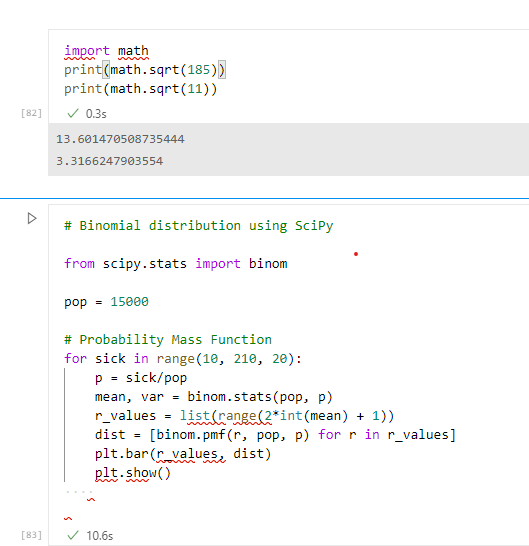
Task: Click the value 15000 in pop assignment
Action: 130,302
